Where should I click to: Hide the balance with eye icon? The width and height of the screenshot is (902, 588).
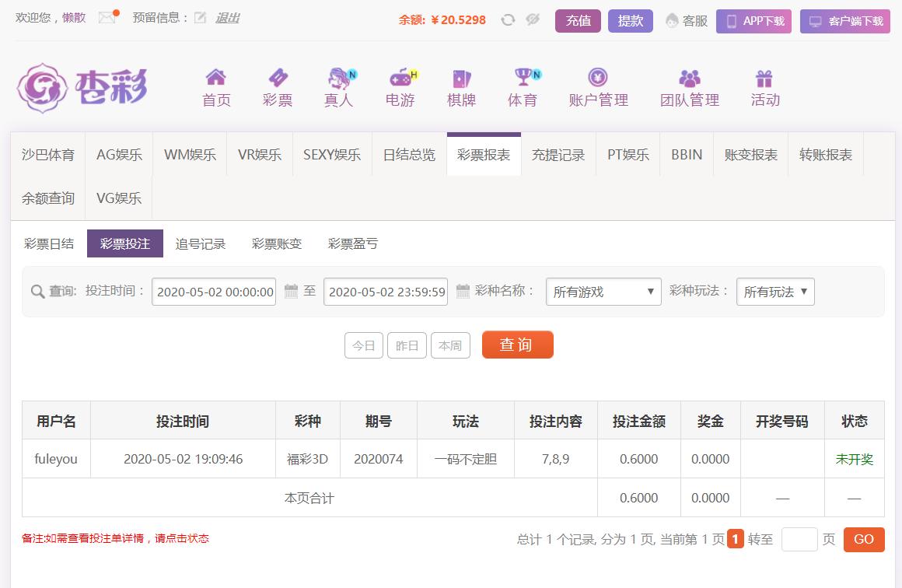(533, 20)
